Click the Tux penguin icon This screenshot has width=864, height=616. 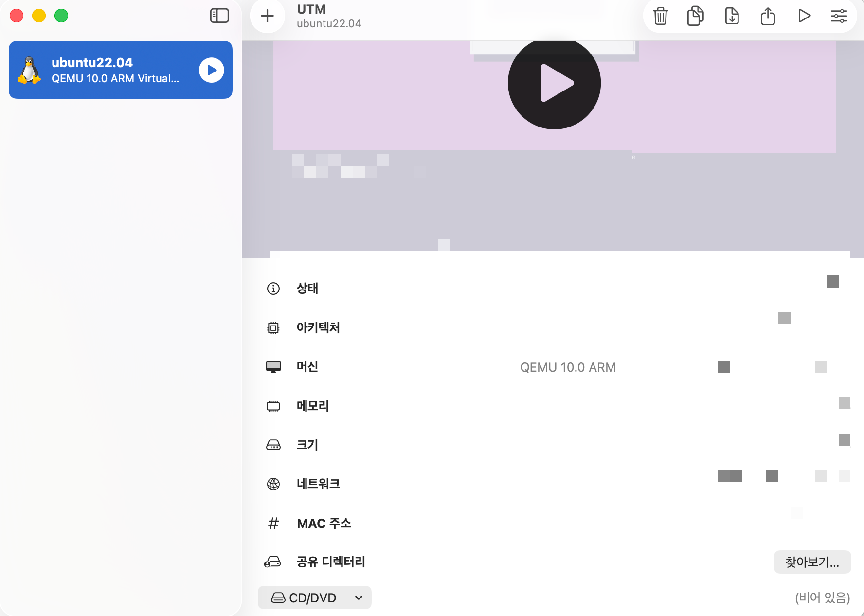pos(29,71)
